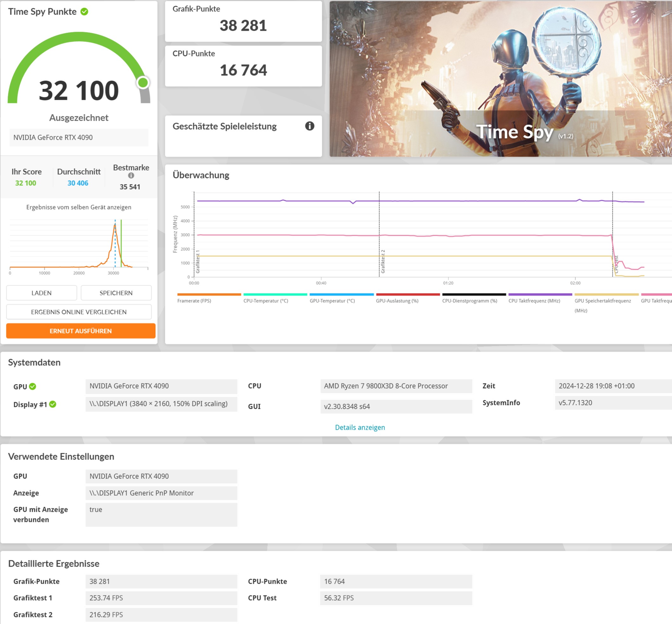
Task: Click the purple CPU Taktfrequenz legend swatch
Action: [540, 294]
